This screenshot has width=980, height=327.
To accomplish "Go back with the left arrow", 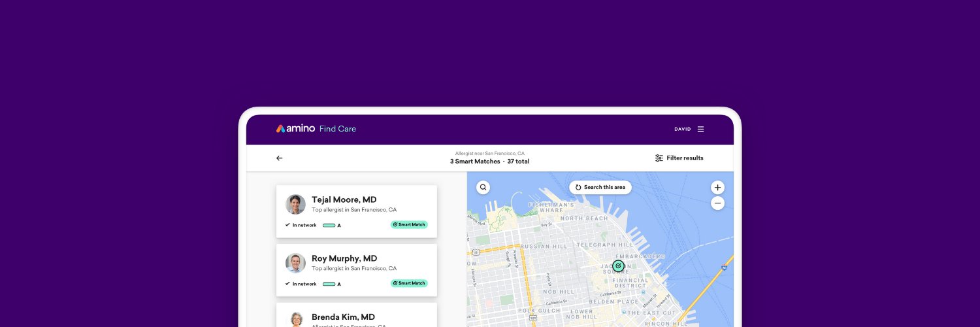I will pos(280,158).
